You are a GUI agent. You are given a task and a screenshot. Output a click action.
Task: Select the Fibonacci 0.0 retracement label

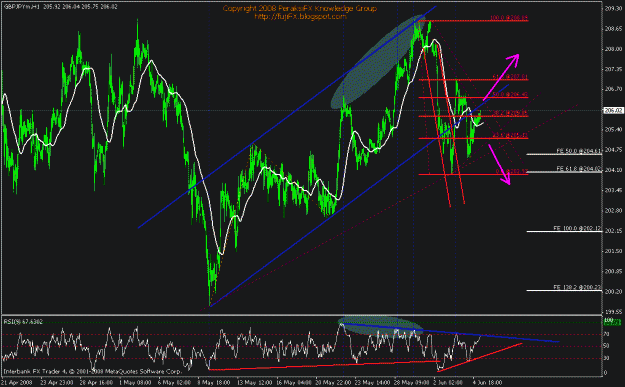point(512,171)
